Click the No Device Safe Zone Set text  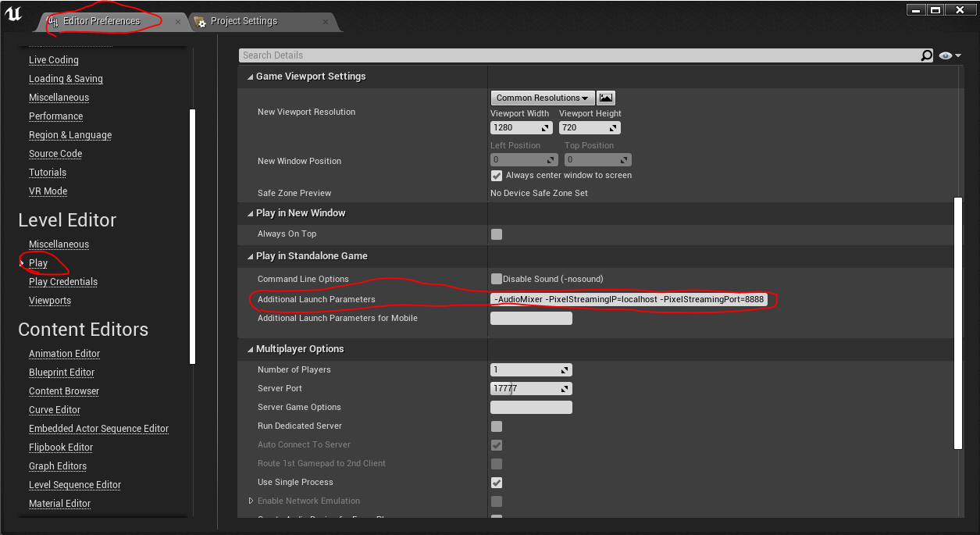coord(539,193)
